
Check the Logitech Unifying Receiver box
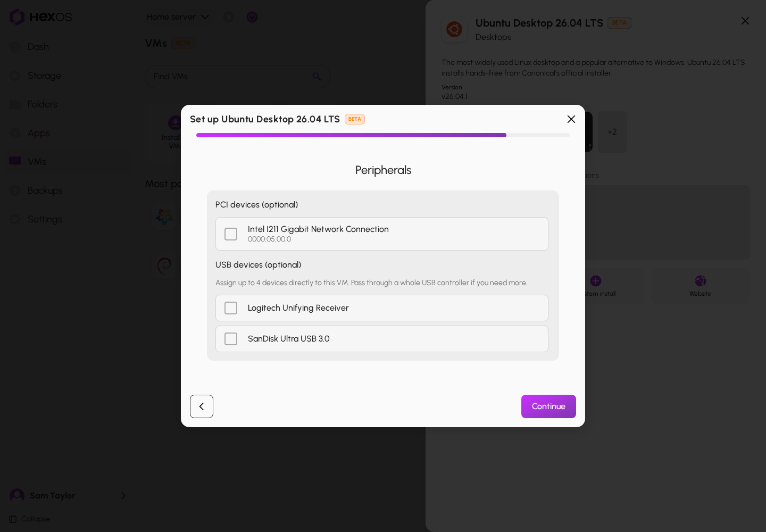coord(231,308)
